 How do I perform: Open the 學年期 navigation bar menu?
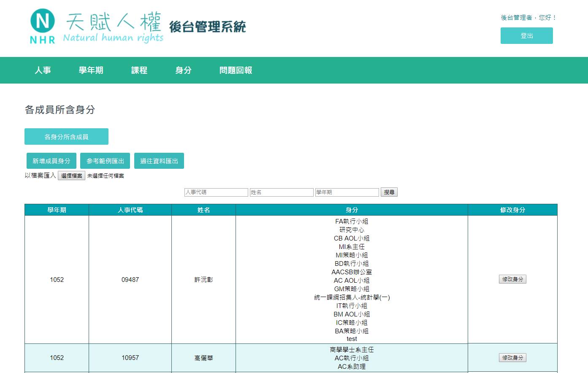91,70
